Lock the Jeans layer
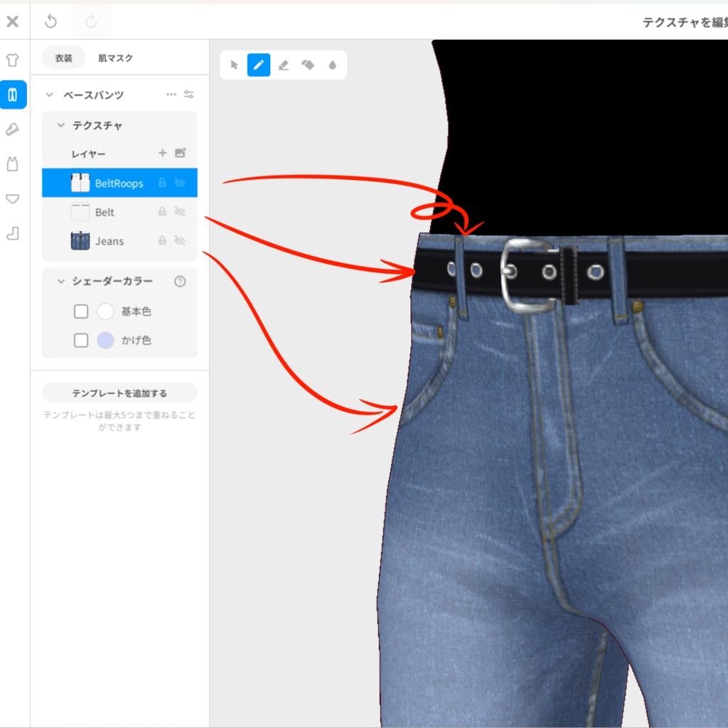728x728 pixels. tap(162, 240)
